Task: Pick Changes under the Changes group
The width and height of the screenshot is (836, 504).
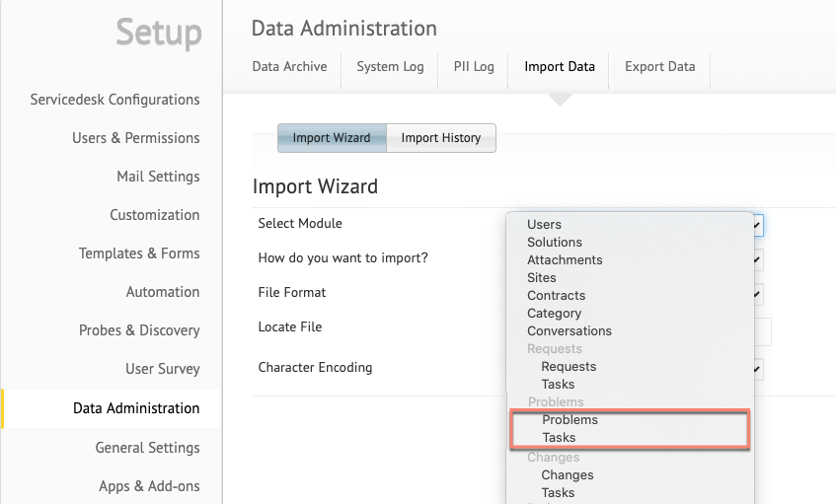Action: click(567, 475)
